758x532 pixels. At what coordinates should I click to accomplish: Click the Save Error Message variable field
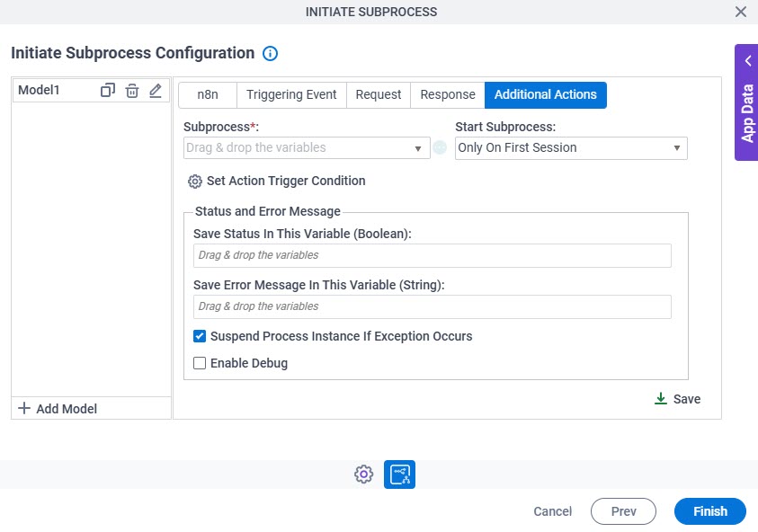coord(433,306)
